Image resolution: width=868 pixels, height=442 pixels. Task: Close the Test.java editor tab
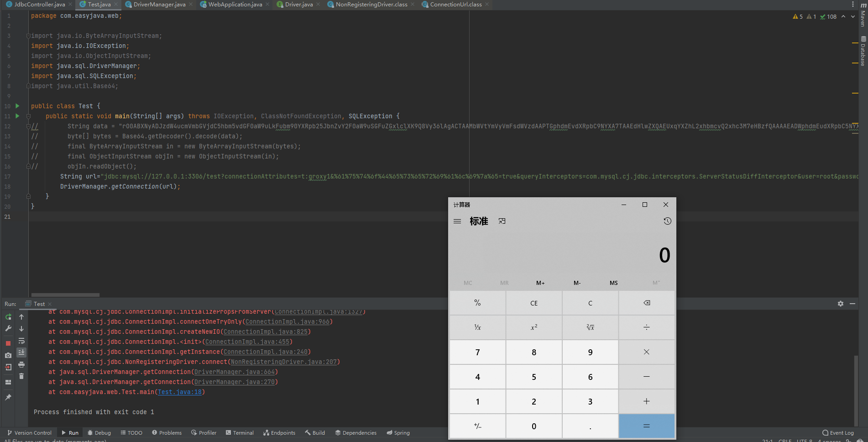point(116,4)
